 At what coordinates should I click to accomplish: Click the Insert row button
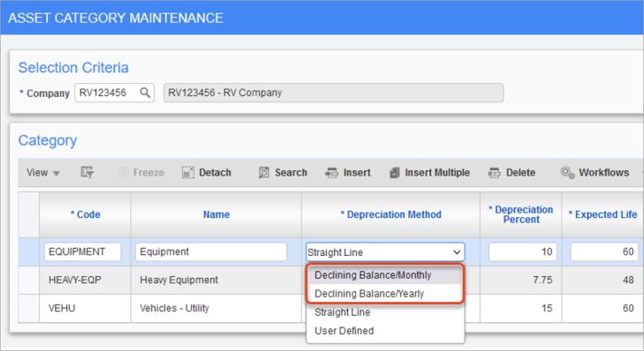click(x=348, y=173)
